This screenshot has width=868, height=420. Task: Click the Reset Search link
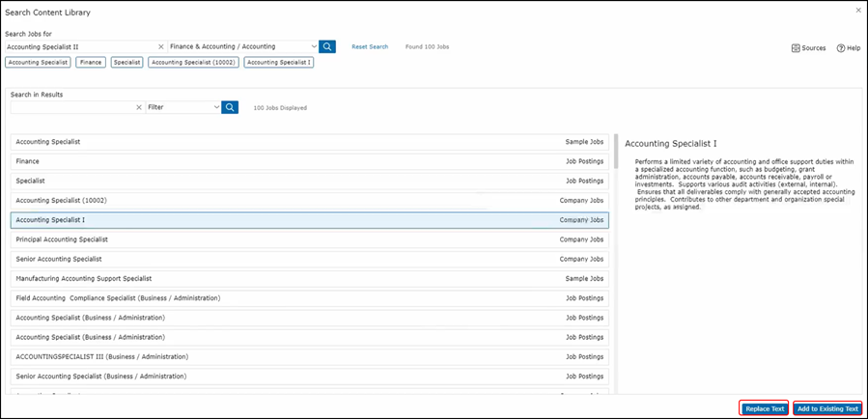(x=370, y=46)
